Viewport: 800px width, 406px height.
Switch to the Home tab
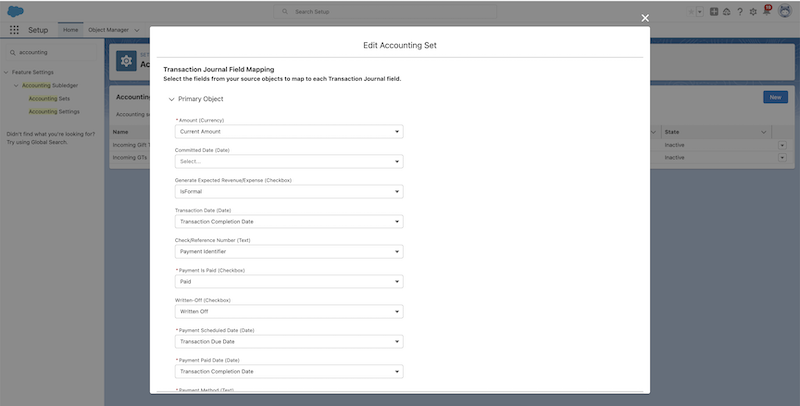point(70,30)
